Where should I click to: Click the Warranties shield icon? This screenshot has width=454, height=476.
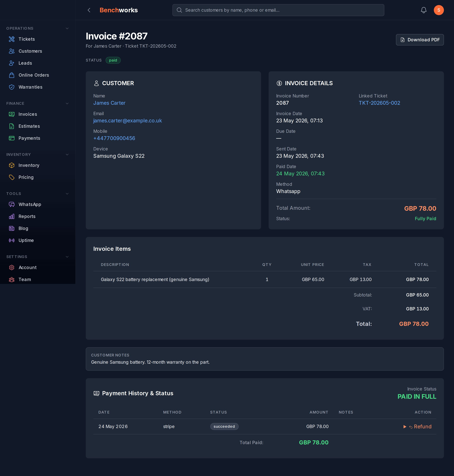pyautogui.click(x=12, y=87)
